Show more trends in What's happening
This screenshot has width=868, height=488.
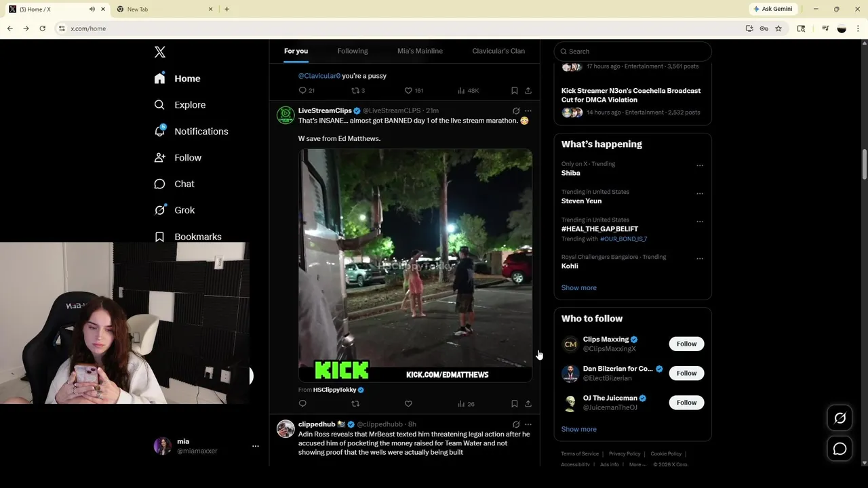578,287
